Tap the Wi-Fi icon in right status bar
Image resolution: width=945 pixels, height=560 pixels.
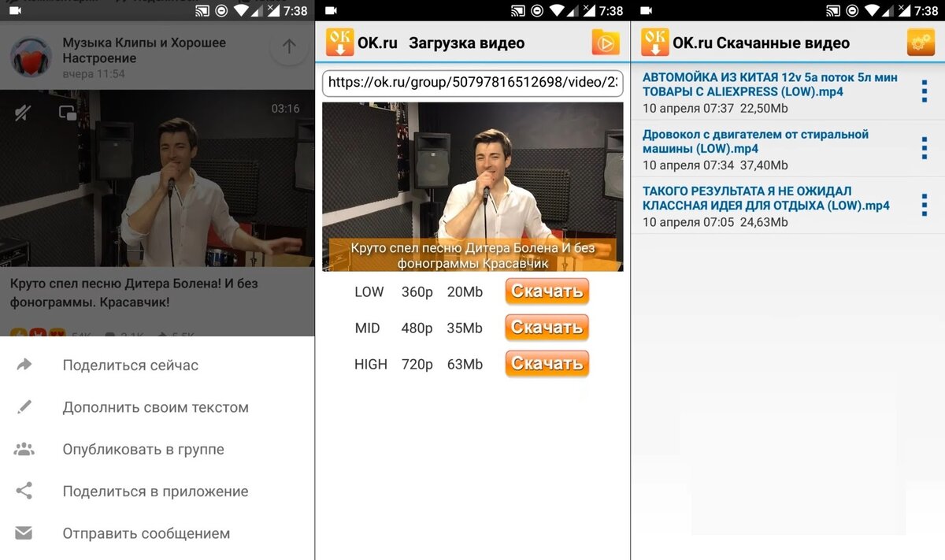click(x=873, y=11)
